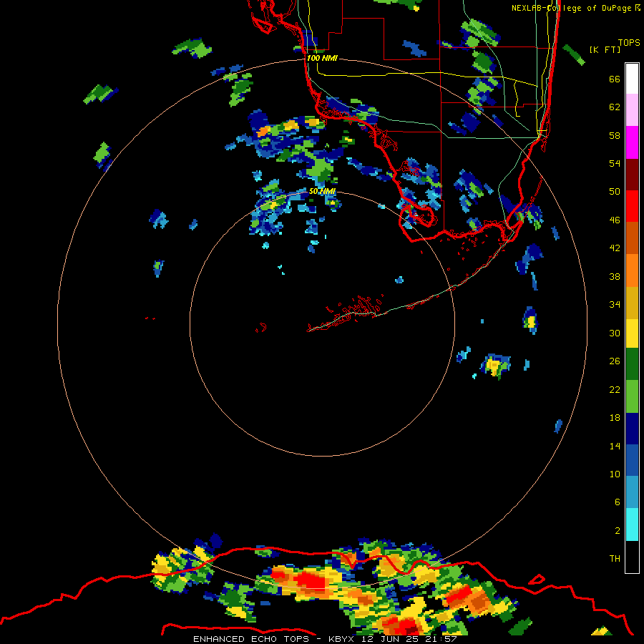644x644 pixels.
Task: Click the 'NEXLAB-College of DuPage' credit text
Action: pyautogui.click(x=571, y=8)
